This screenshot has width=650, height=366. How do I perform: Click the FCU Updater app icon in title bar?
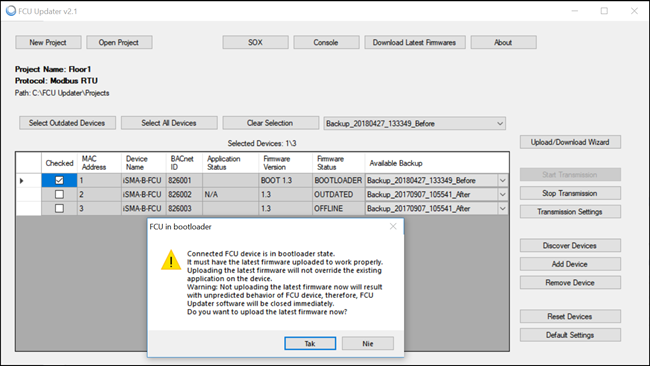coord(10,11)
